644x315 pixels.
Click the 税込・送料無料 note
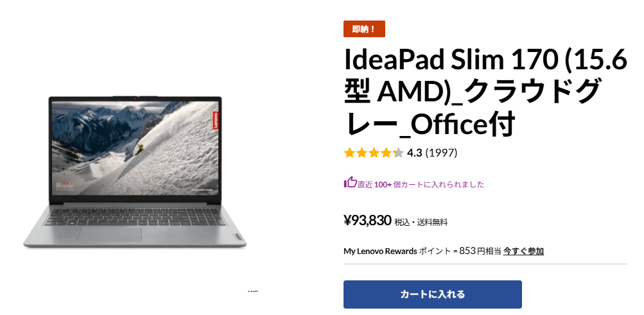click(421, 223)
